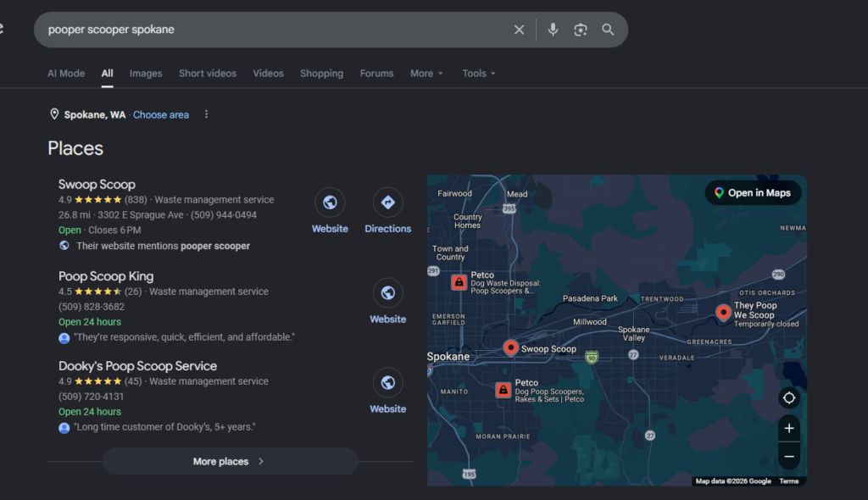Click the Dooky's (45) reviews count

[133, 381]
